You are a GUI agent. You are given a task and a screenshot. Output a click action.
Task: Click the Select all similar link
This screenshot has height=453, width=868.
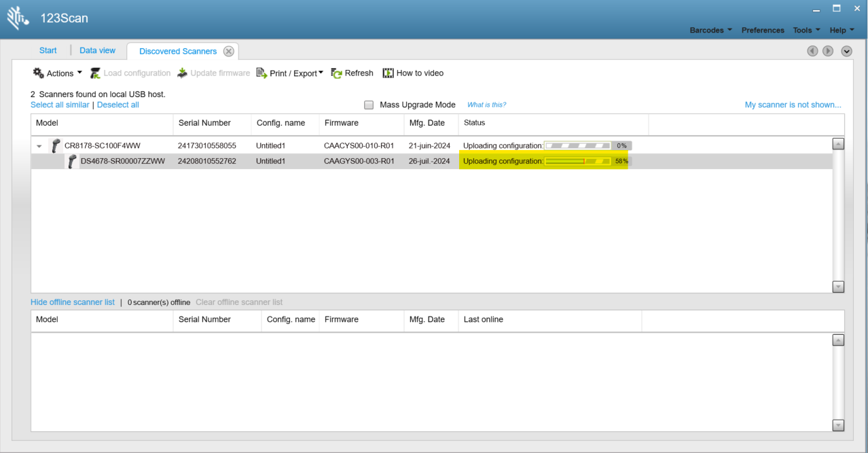[x=60, y=105]
